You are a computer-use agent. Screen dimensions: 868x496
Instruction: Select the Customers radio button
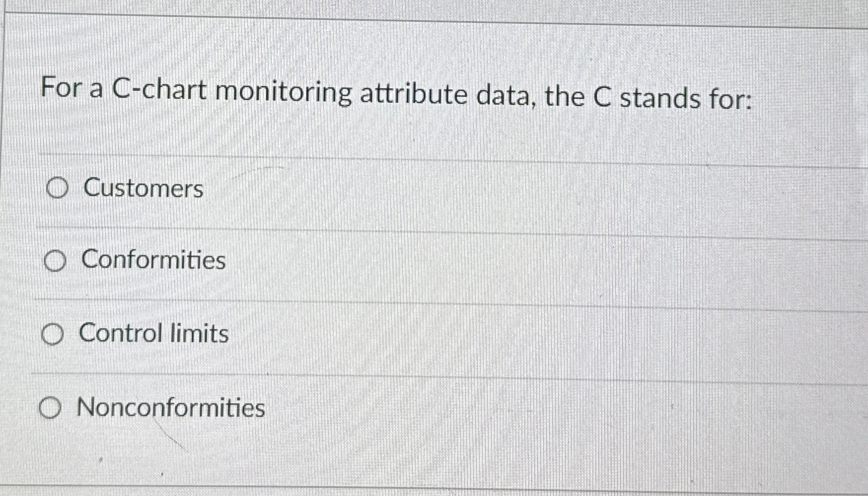56,189
